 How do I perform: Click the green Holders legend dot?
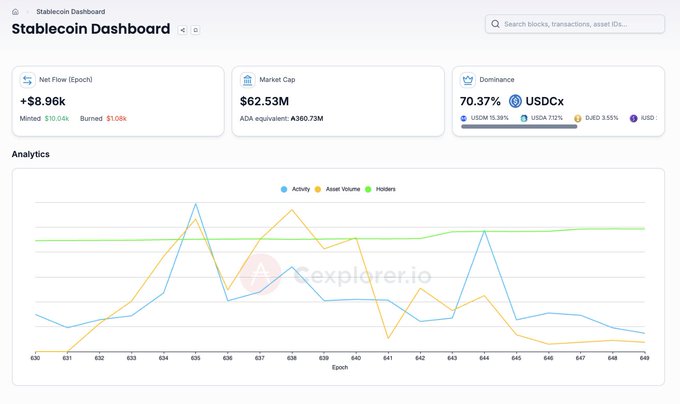point(368,189)
